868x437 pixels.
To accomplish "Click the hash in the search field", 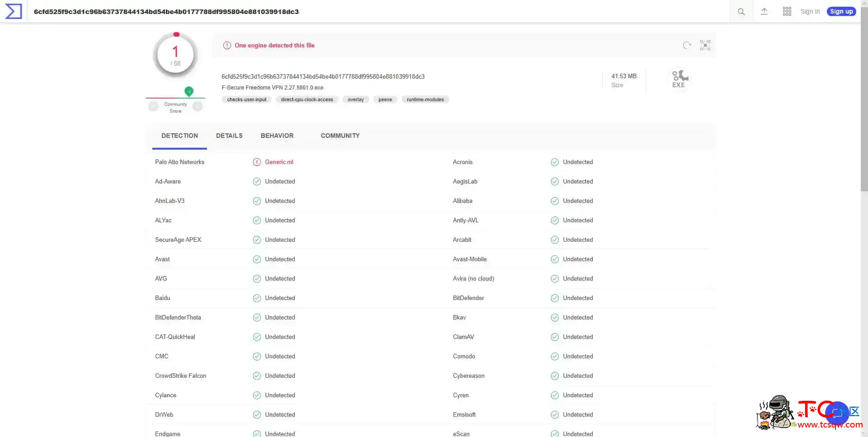I will pos(166,12).
